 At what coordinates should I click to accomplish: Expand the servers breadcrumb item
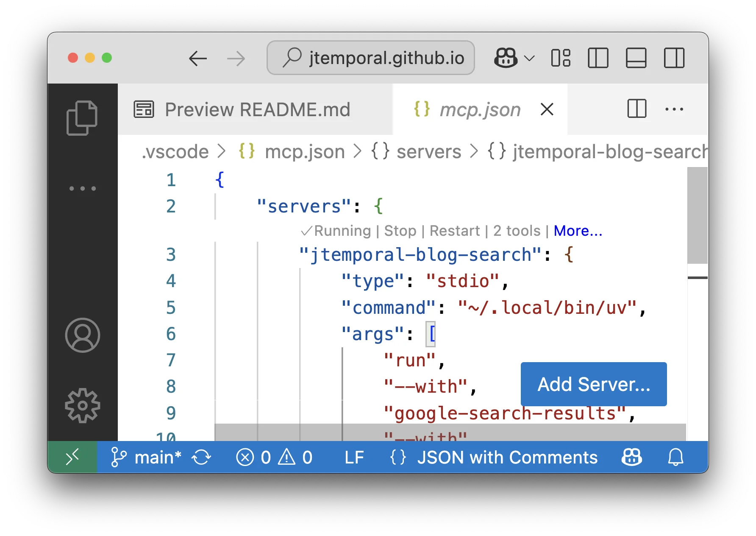tap(429, 151)
